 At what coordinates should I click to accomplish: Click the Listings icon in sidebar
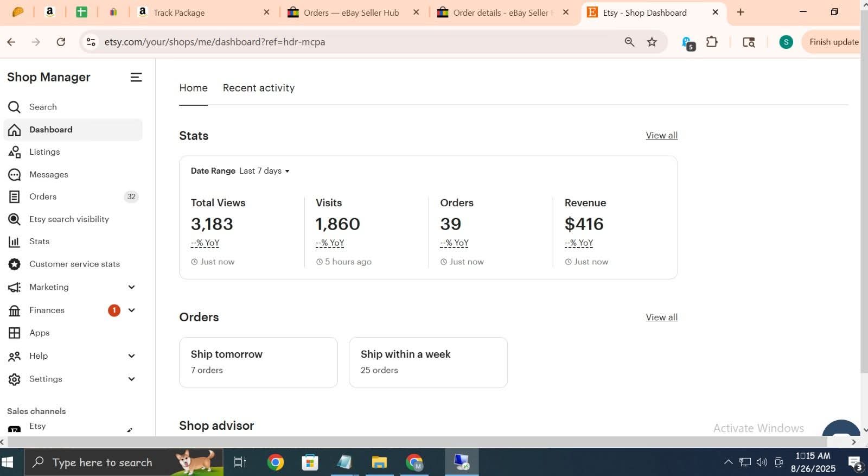[x=15, y=152]
